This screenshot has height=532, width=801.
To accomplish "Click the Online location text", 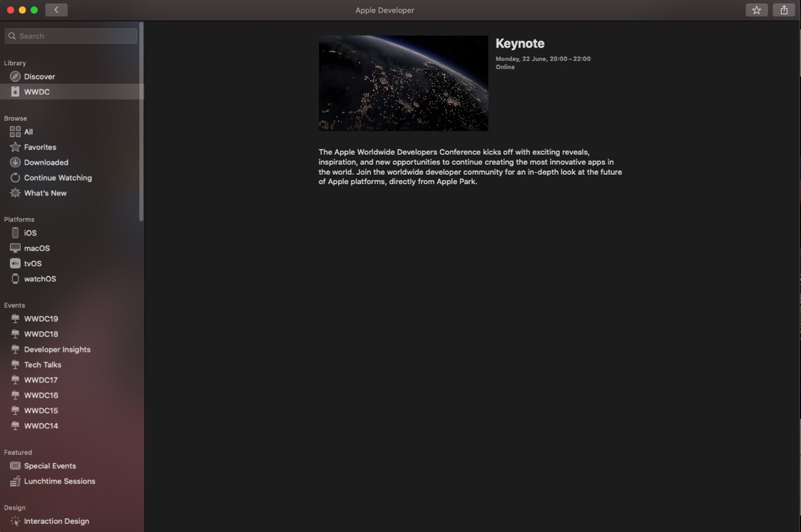I will (x=505, y=67).
